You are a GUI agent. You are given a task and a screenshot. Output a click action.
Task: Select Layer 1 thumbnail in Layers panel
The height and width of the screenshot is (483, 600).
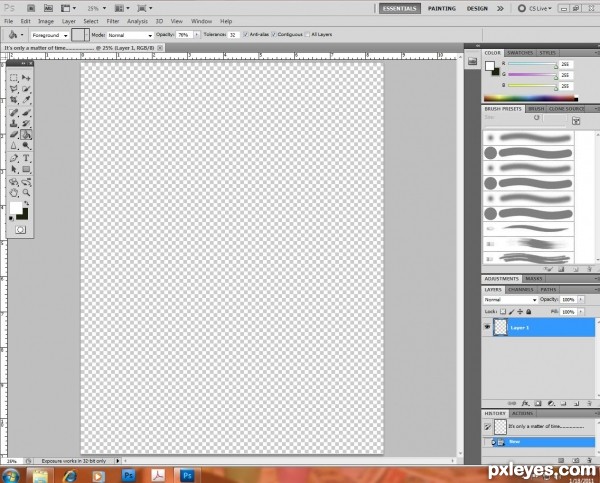click(x=500, y=327)
